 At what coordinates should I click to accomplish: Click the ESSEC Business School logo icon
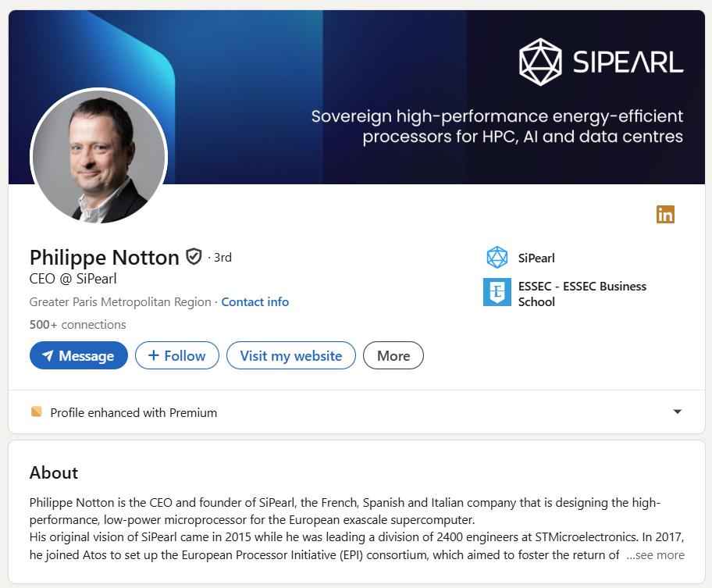click(x=497, y=293)
